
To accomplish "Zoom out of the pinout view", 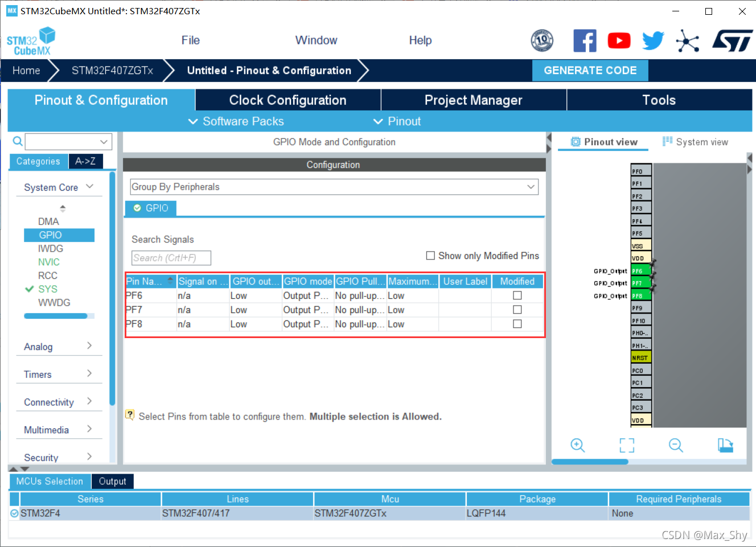I will pos(676,445).
